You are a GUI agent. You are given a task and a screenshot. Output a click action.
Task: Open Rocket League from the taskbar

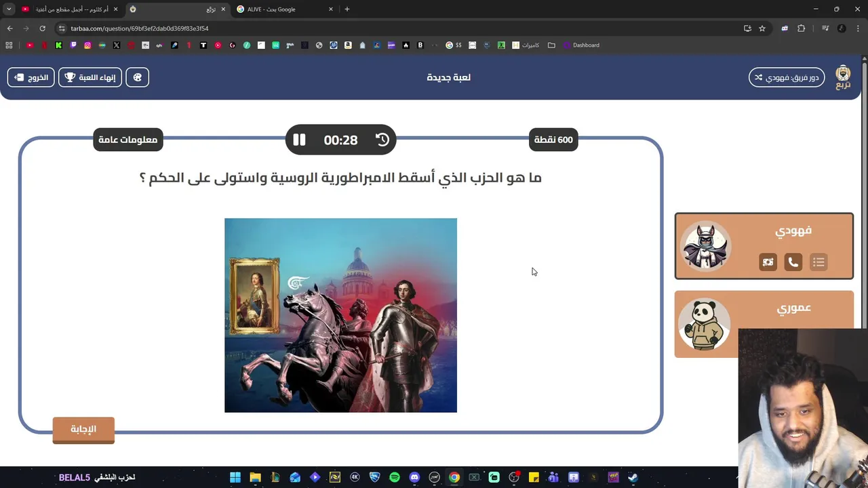click(374, 477)
